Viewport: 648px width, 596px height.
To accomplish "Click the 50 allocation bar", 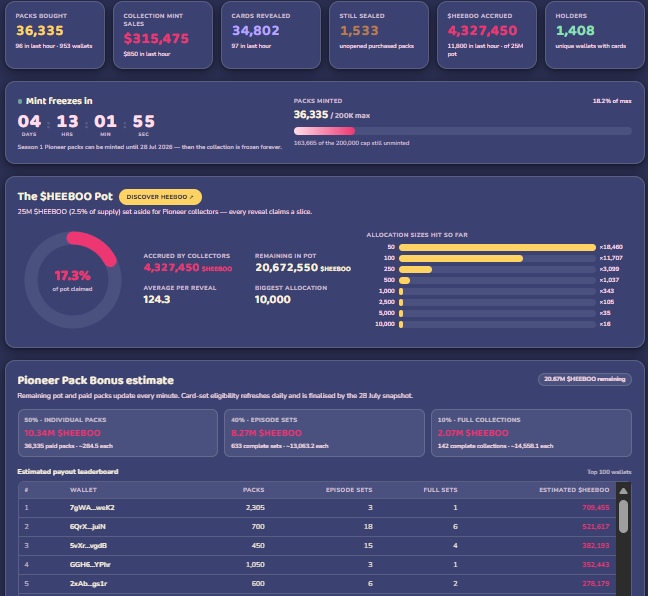I will (497, 247).
